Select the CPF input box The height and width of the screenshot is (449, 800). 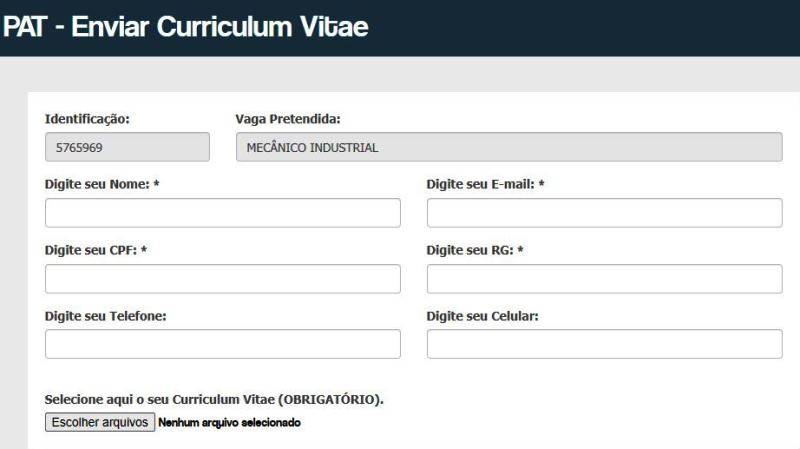pyautogui.click(x=222, y=279)
